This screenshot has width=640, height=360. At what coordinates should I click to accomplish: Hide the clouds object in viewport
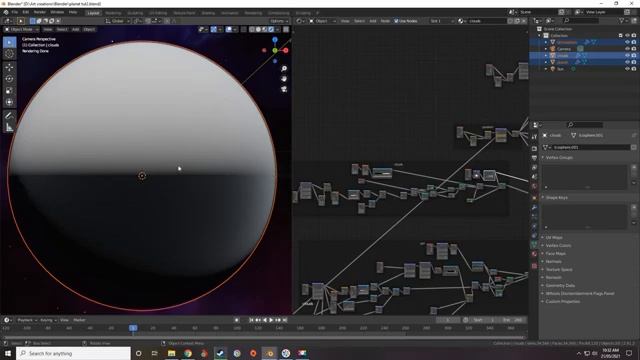627,56
